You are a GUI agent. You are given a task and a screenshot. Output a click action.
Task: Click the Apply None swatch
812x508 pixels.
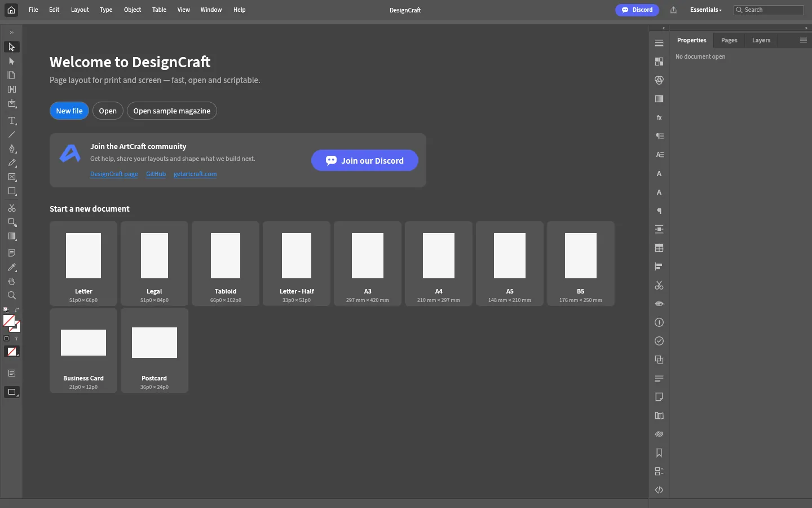tap(12, 352)
